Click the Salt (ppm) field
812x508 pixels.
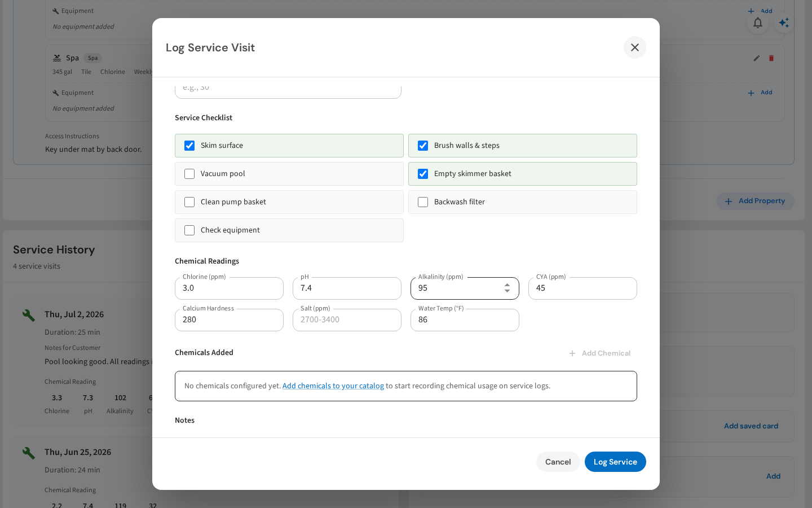(x=347, y=320)
